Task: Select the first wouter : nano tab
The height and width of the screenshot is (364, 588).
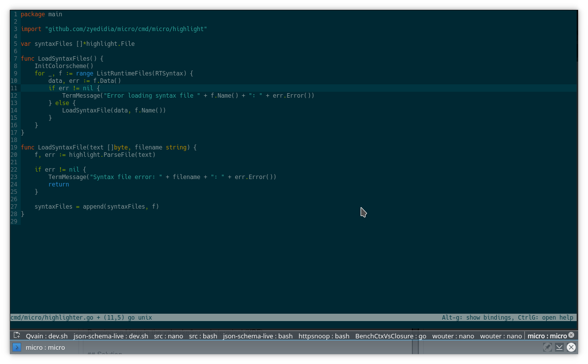Action: (x=453, y=336)
